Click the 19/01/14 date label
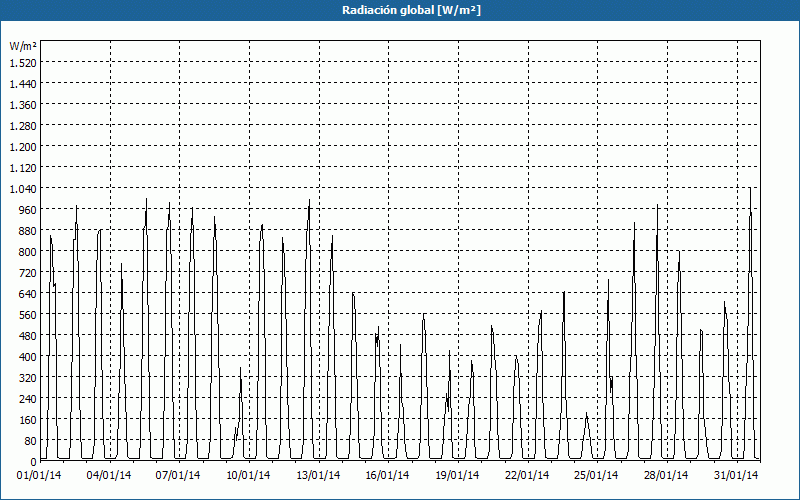This screenshot has height=500, width=800. pyautogui.click(x=457, y=475)
